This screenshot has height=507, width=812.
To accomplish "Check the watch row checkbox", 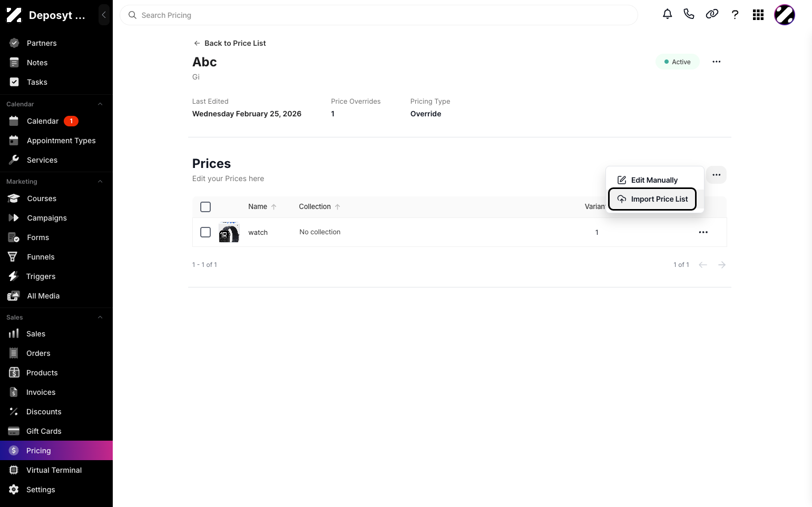I will [206, 232].
